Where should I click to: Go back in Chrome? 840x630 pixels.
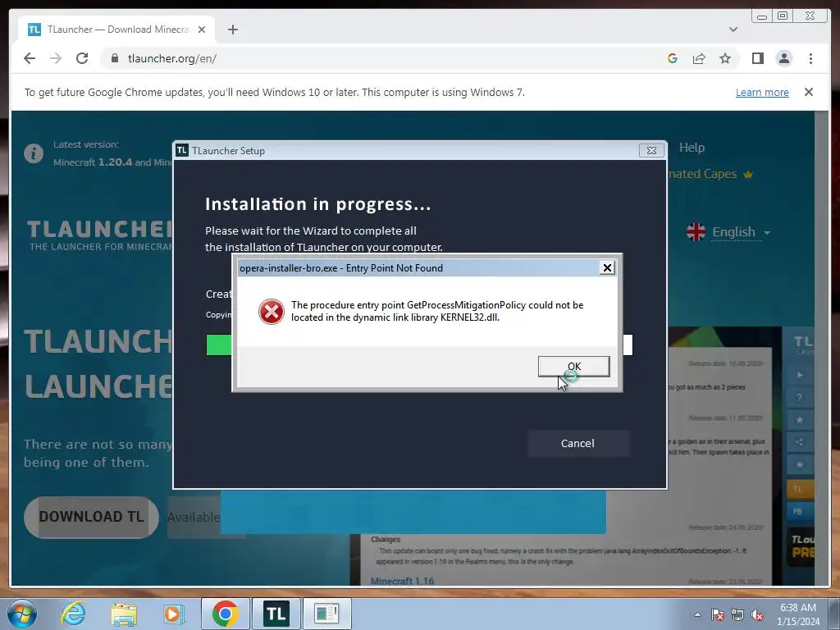[x=30, y=58]
